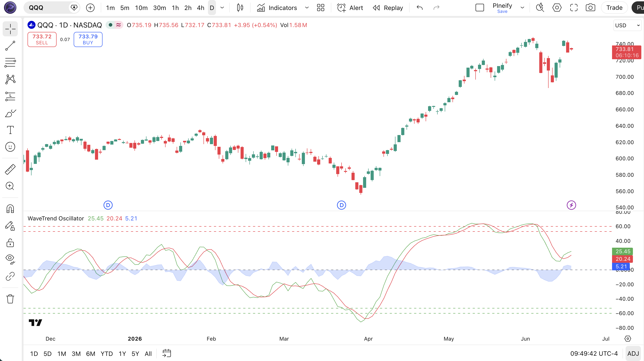644x361 pixels.
Task: Toggle stay in drawing mode
Action: click(x=10, y=226)
